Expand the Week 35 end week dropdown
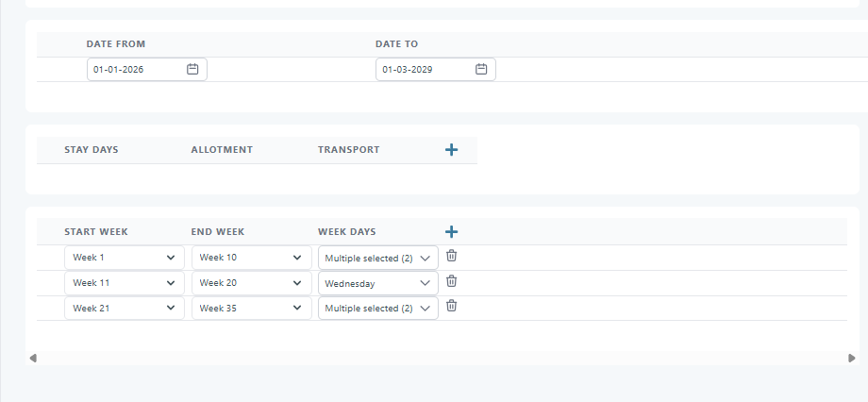 pos(251,309)
